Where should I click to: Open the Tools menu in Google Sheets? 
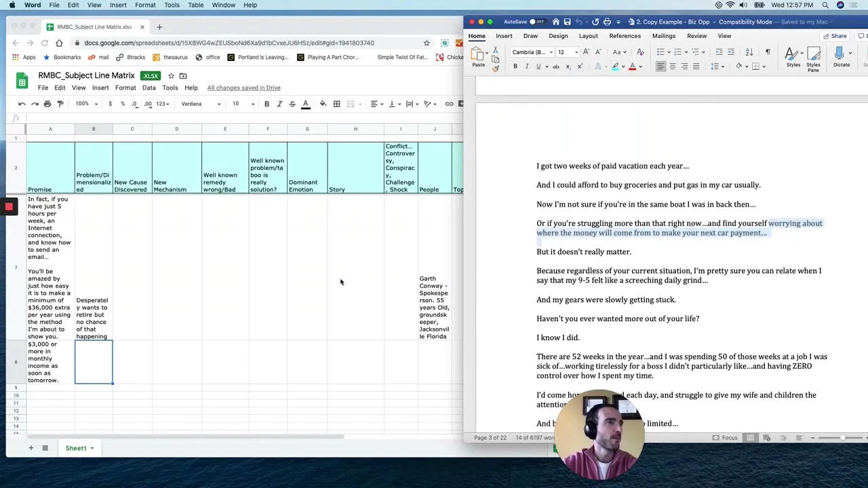pyautogui.click(x=170, y=87)
